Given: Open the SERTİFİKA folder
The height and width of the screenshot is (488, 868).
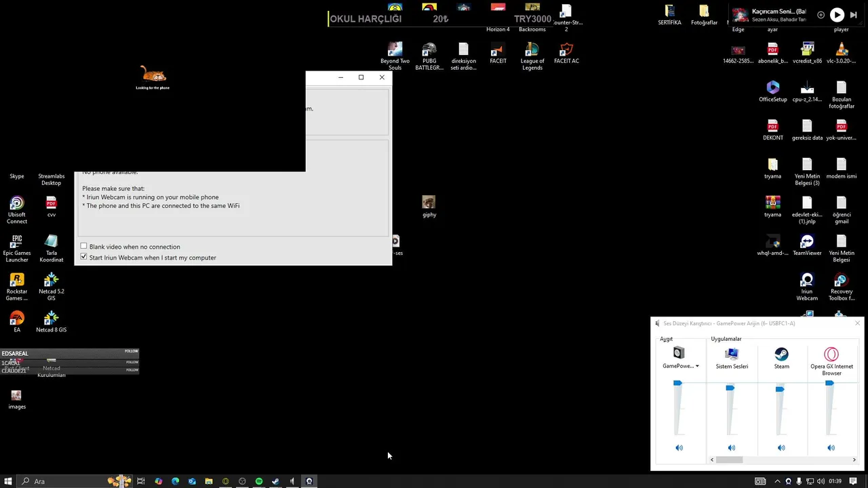Looking at the screenshot, I should click(x=669, y=15).
